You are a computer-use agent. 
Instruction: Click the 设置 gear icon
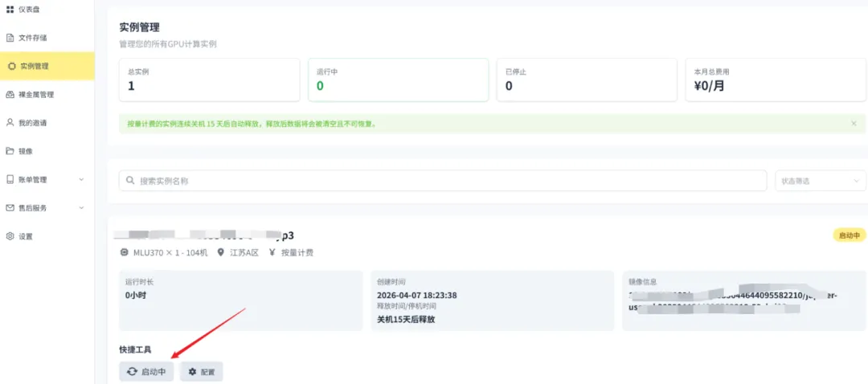point(10,236)
